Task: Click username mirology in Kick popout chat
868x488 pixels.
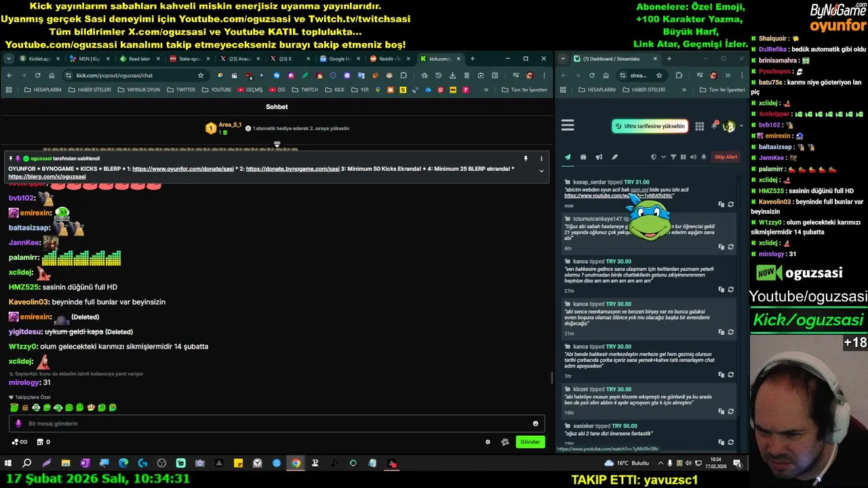Action: click(24, 383)
